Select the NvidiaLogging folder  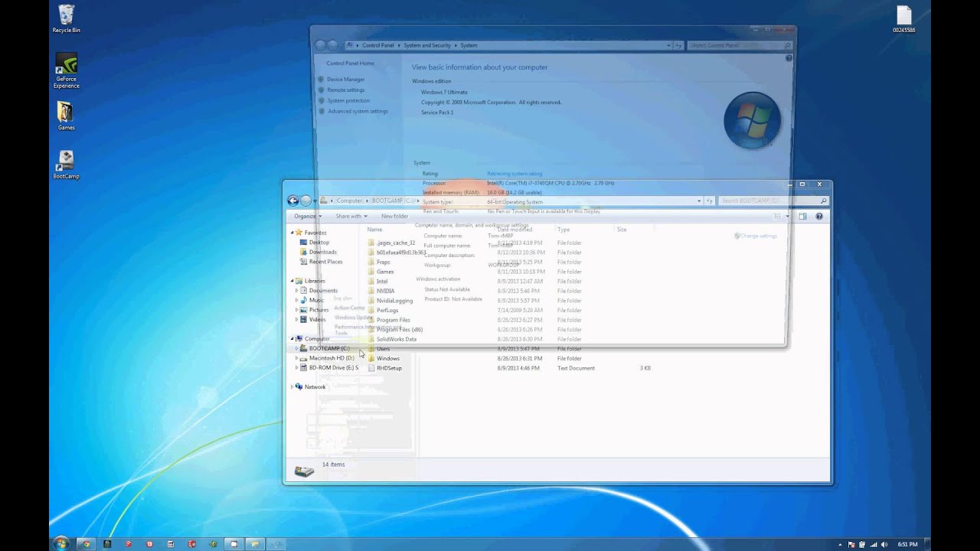(394, 301)
